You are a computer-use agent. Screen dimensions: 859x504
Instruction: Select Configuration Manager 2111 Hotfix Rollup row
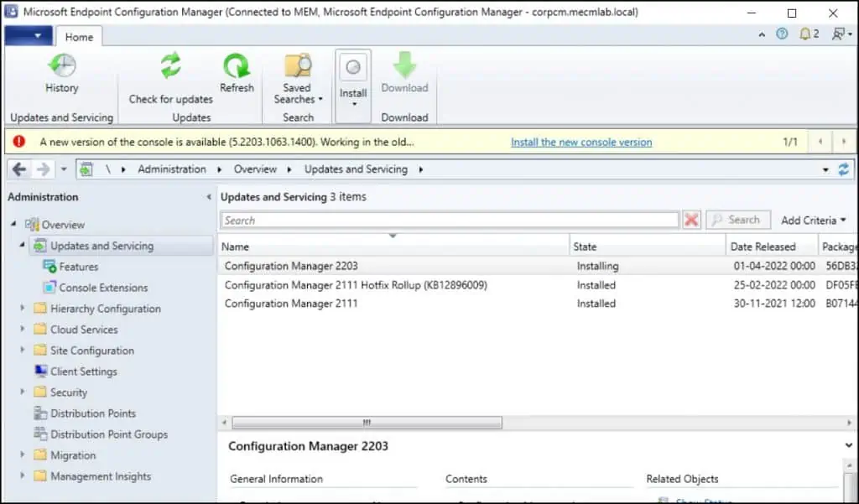pos(538,285)
